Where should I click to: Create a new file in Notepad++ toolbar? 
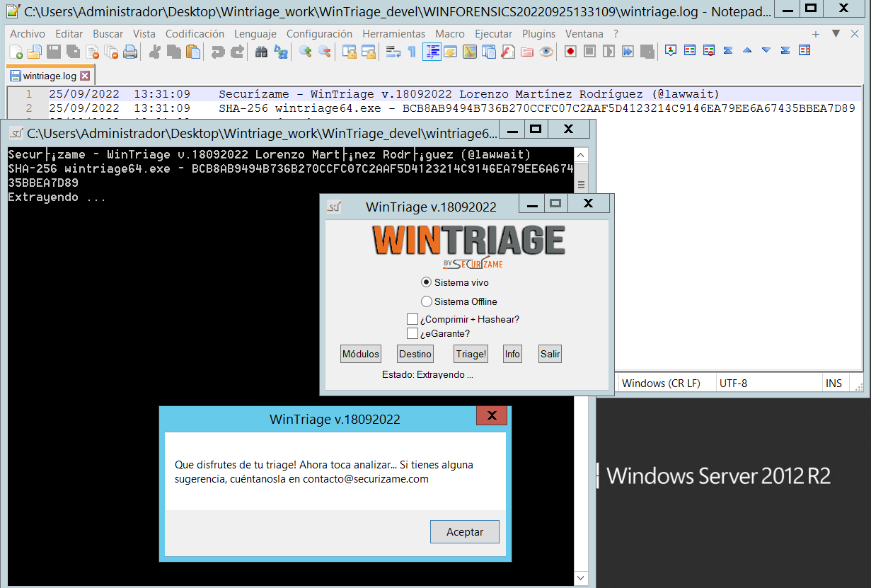16,51
